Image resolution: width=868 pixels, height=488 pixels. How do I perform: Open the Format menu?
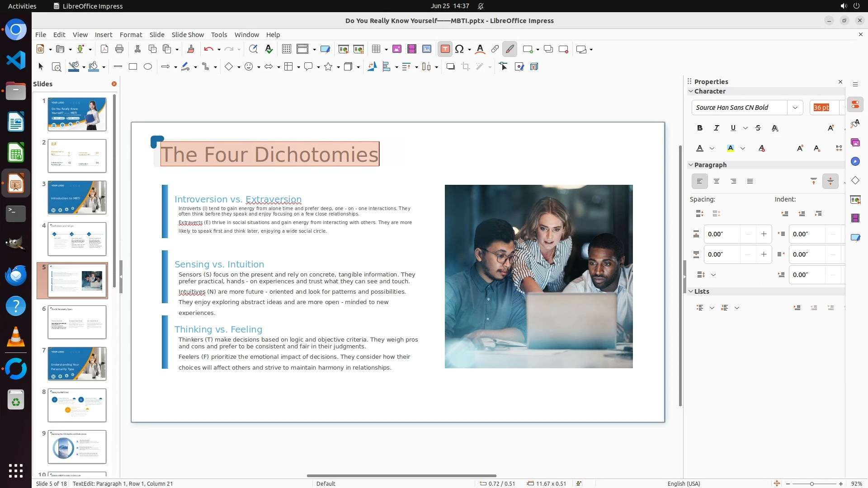point(131,35)
